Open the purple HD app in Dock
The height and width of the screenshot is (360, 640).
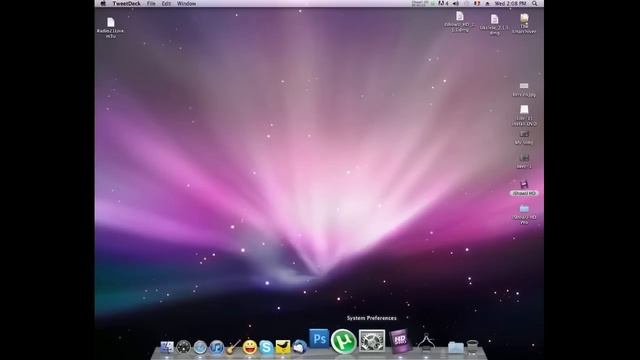point(400,341)
